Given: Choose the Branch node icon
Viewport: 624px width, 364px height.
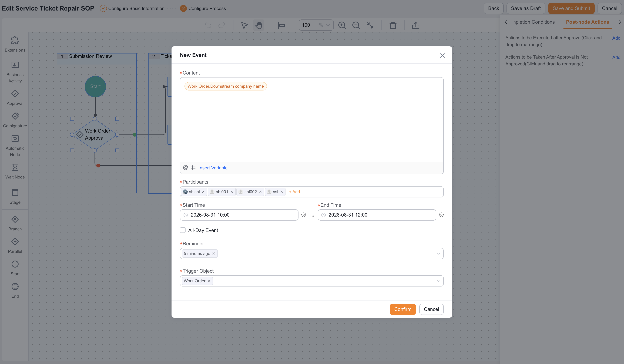Looking at the screenshot, I should tap(15, 219).
